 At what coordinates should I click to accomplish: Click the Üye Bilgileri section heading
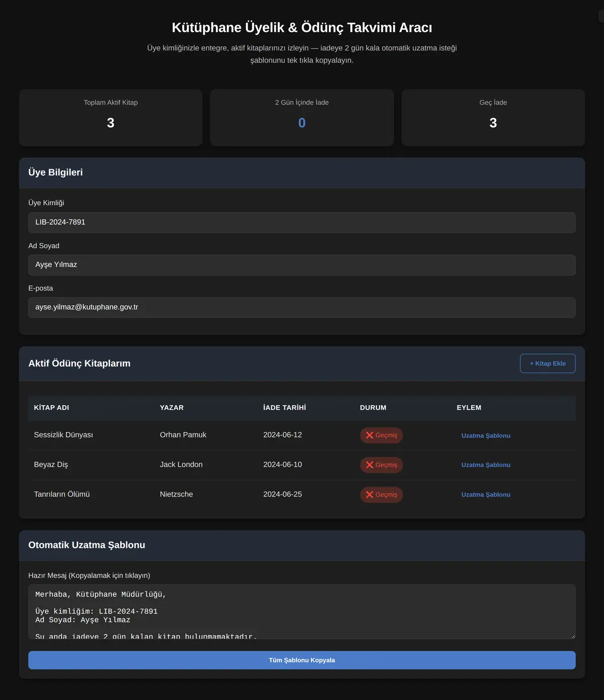(55, 172)
